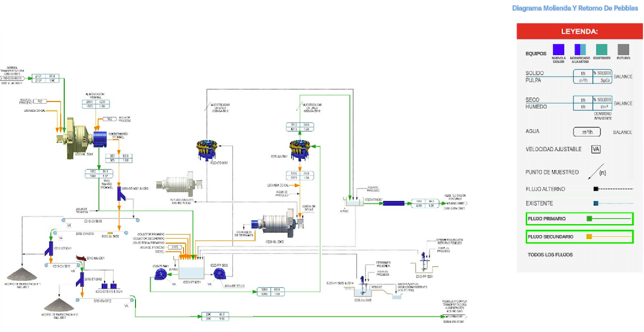Click the Seco Humedo balance box in legend

592,103
